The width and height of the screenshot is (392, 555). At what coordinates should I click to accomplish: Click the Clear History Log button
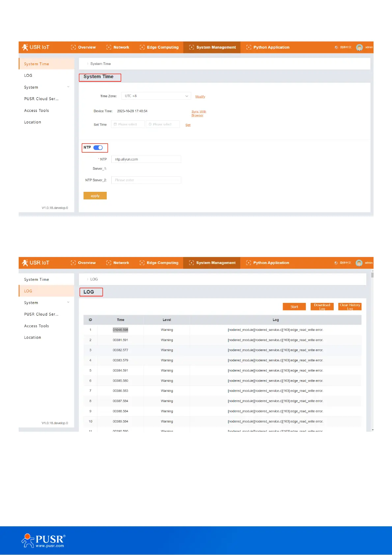pyautogui.click(x=350, y=307)
